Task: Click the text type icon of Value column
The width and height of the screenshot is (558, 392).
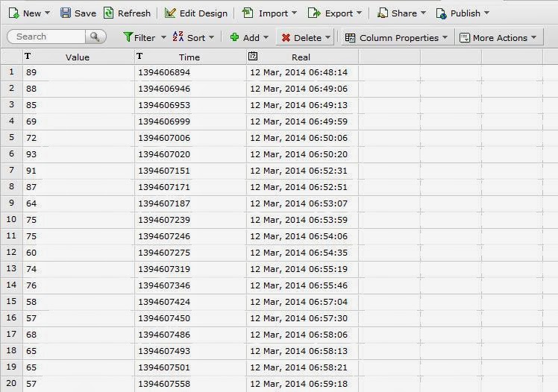Action: click(x=28, y=56)
